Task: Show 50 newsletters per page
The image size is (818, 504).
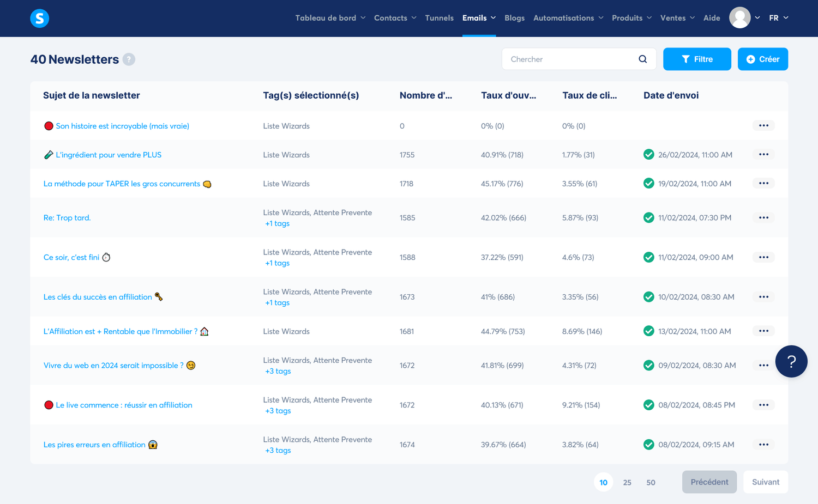Action: tap(651, 483)
